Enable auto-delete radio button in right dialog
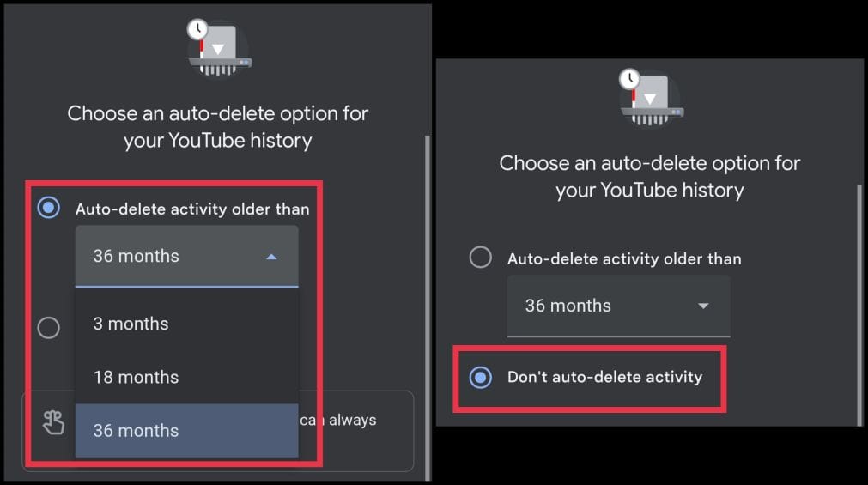 [481, 258]
